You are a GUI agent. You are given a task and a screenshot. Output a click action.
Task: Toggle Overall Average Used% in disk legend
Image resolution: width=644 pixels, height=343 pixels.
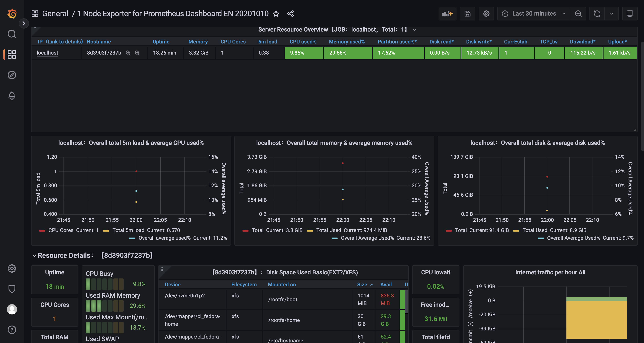[x=573, y=238]
